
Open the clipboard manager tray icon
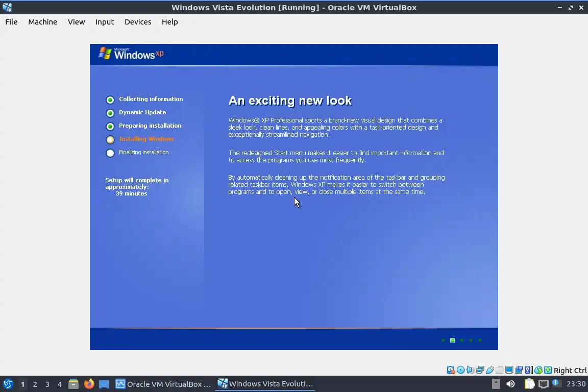click(x=529, y=384)
